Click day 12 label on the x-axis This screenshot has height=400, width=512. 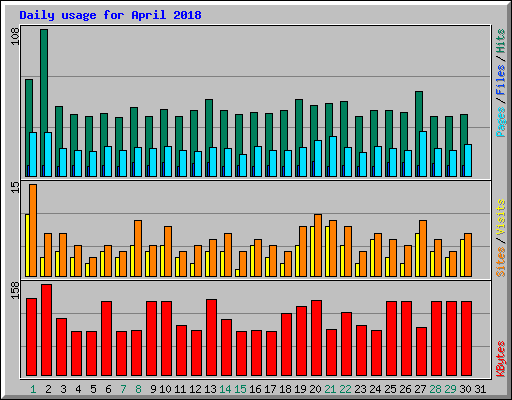tap(195, 389)
